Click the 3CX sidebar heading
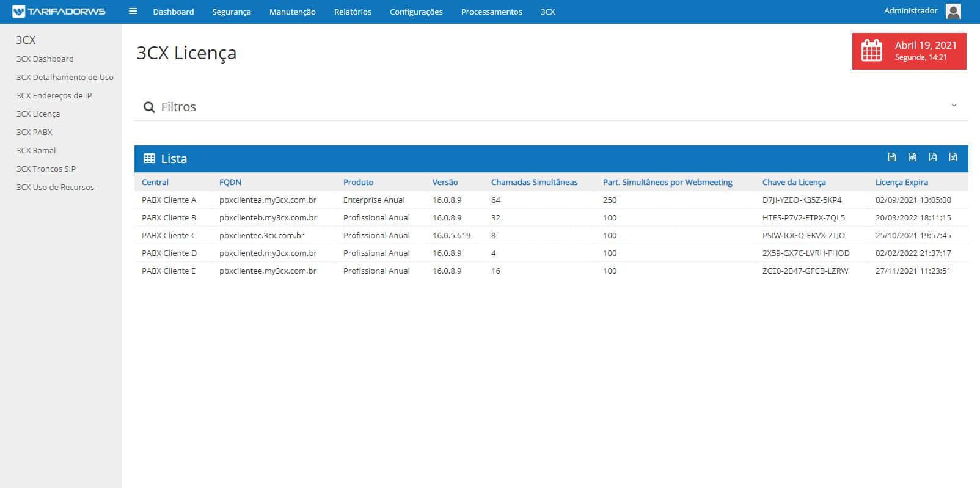This screenshot has width=980, height=488. (x=26, y=40)
